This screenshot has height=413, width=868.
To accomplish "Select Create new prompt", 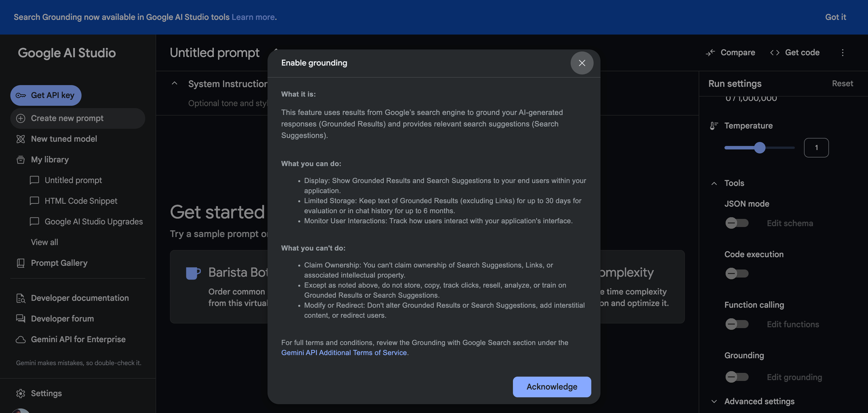I will pyautogui.click(x=78, y=118).
